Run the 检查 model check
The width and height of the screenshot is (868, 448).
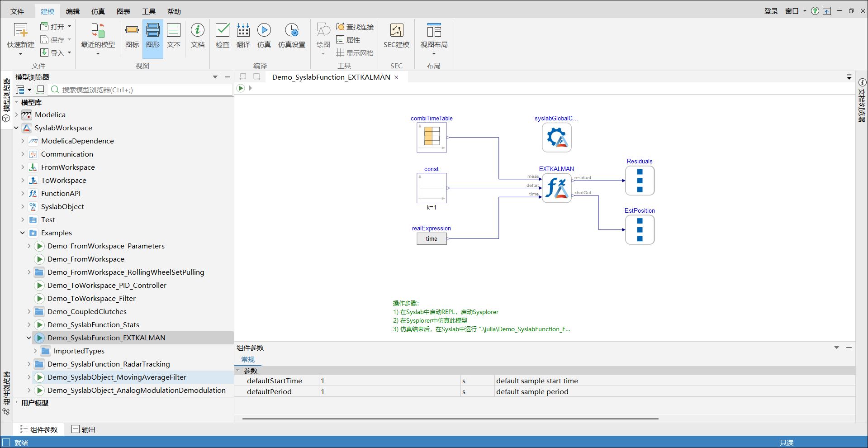[x=222, y=35]
